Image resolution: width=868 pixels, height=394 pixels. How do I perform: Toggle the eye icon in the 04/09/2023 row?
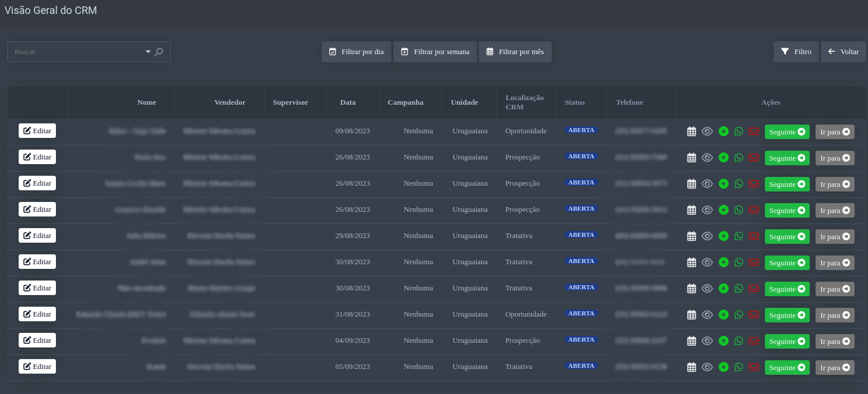[707, 341]
